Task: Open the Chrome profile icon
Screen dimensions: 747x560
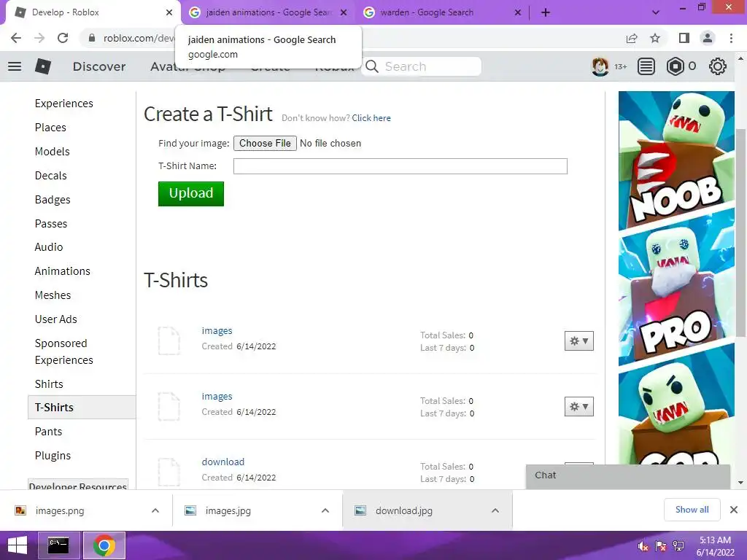Action: (x=708, y=38)
